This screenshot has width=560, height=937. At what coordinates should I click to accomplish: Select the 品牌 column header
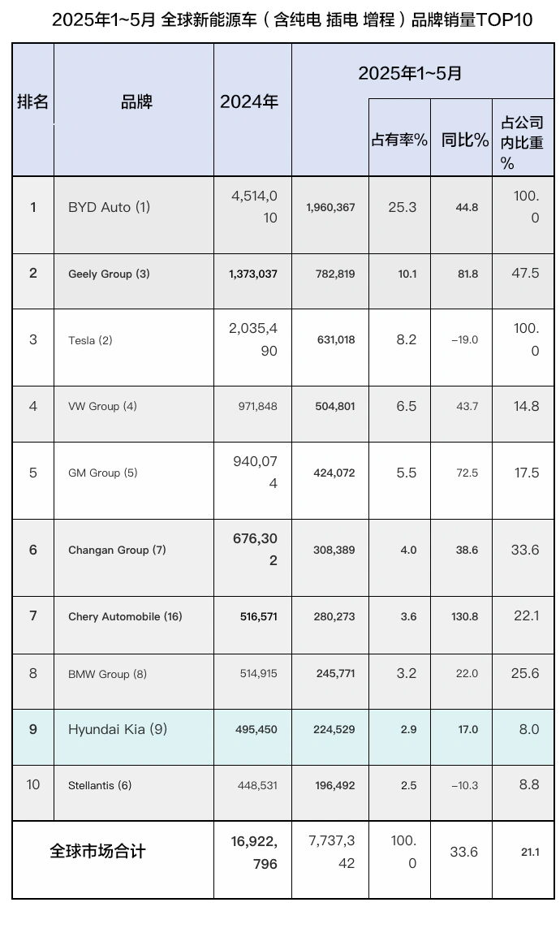click(x=134, y=110)
